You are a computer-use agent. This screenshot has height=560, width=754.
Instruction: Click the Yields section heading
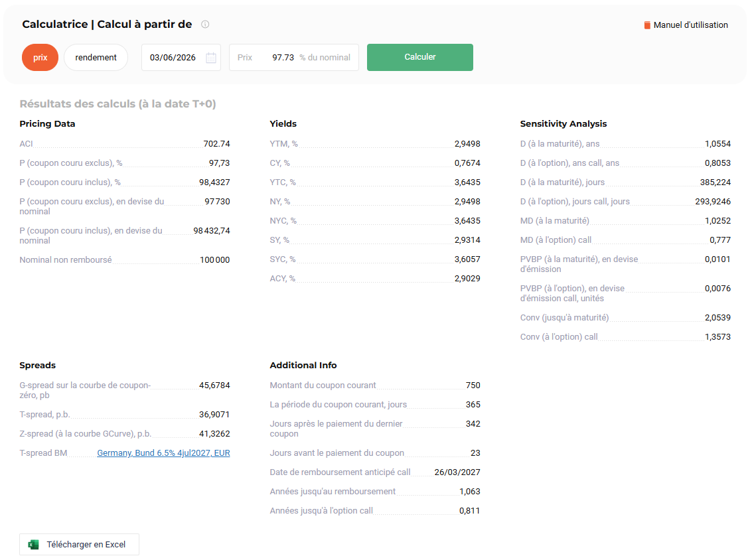(x=283, y=123)
